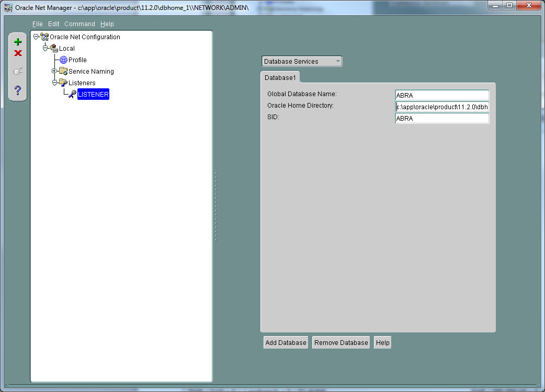Click the Test Service connection icon
This screenshot has width=545, height=392.
tap(18, 71)
